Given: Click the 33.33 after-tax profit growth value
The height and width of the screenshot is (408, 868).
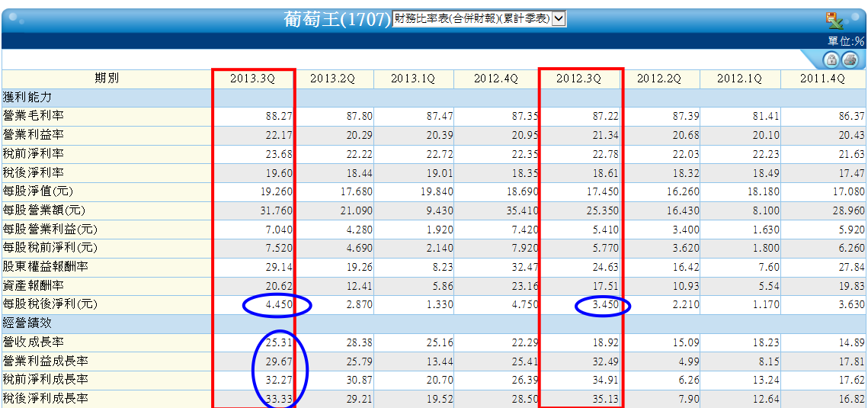Looking at the screenshot, I should coord(279,399).
